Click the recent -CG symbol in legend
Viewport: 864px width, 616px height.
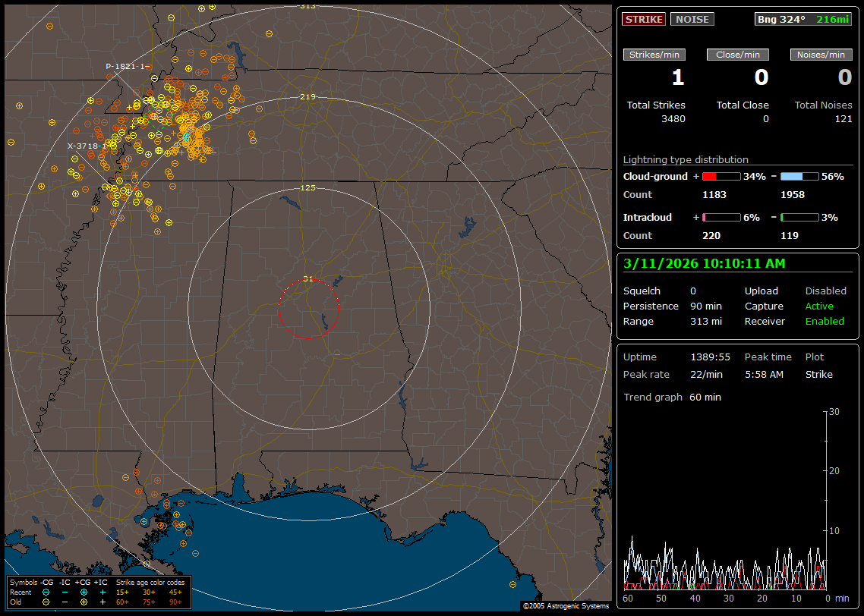click(46, 592)
